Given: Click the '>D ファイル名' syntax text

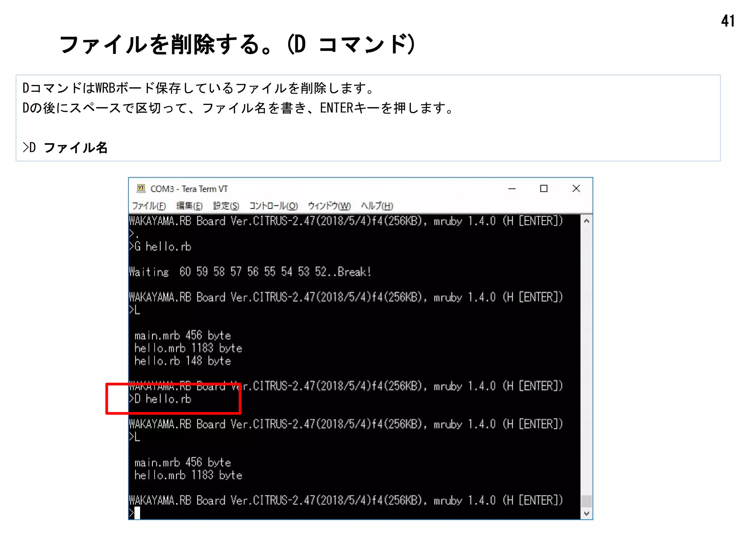Looking at the screenshot, I should point(65,148).
